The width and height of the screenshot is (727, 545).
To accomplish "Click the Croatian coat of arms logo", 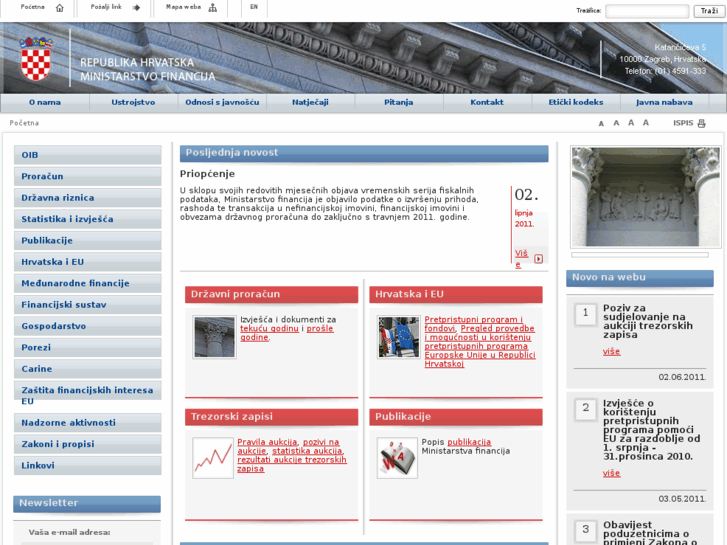I will click(x=36, y=58).
